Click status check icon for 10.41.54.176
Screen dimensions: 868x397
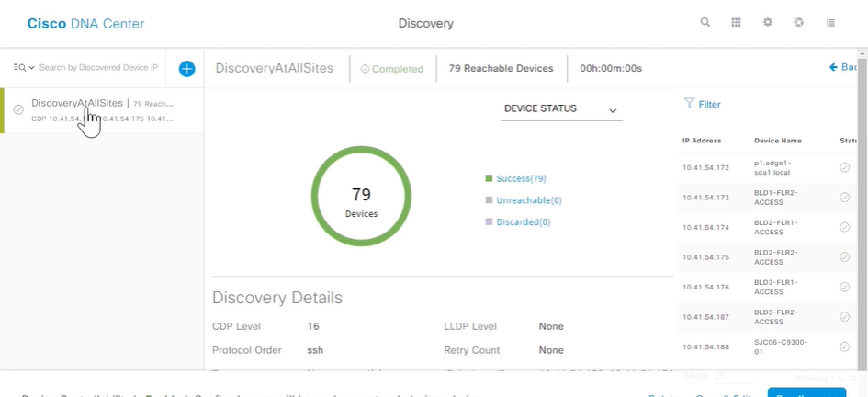click(844, 287)
